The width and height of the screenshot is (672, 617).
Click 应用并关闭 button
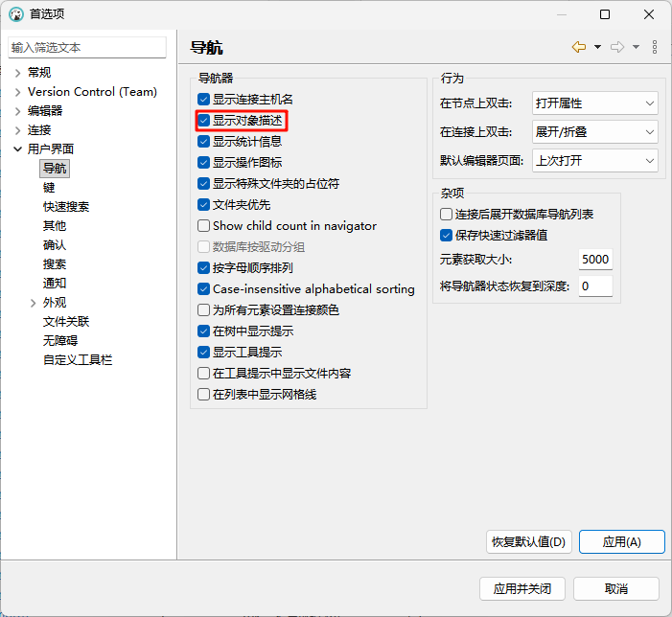522,589
